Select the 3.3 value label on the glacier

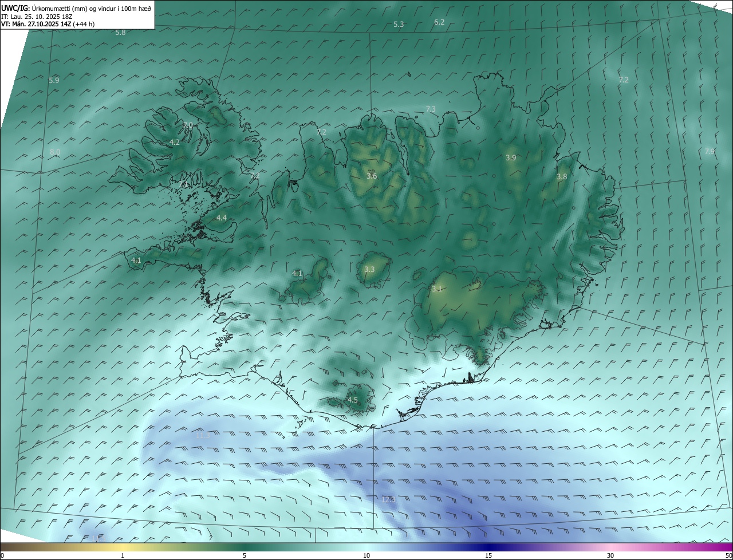click(x=369, y=270)
